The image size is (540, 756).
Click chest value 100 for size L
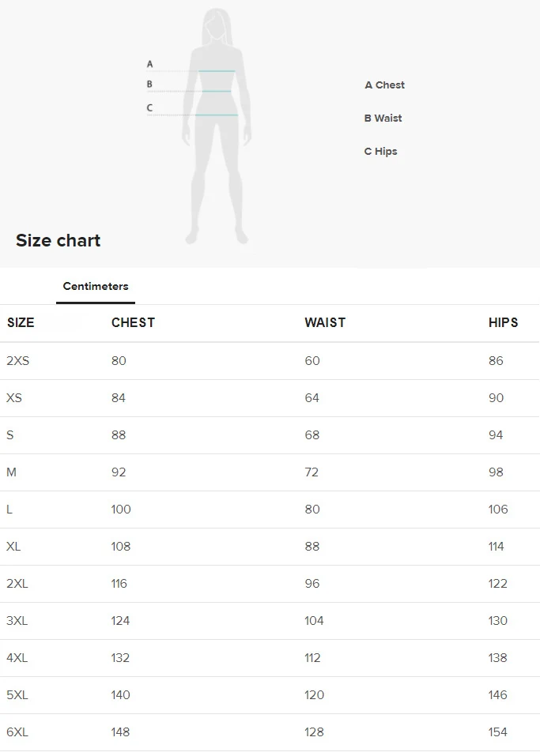point(121,510)
